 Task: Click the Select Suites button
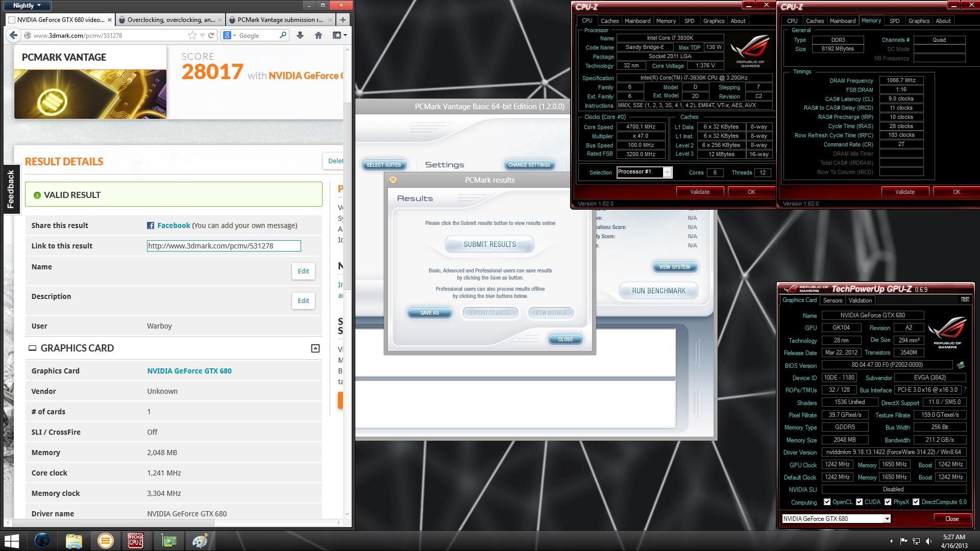(x=384, y=165)
